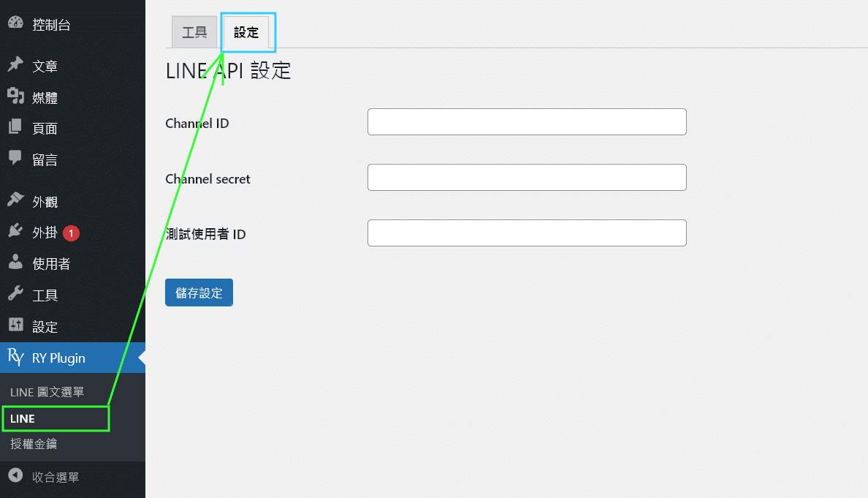Screen dimensions: 868x498
Task: Click the Dashboard gauge icon
Action: [x=15, y=23]
